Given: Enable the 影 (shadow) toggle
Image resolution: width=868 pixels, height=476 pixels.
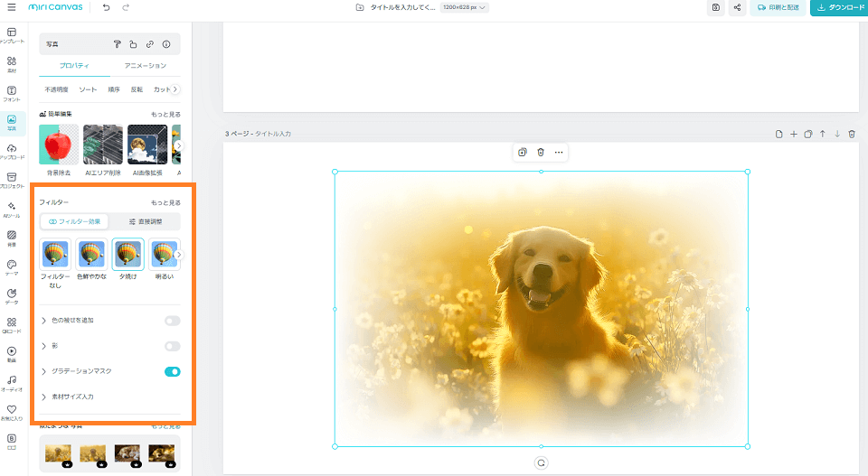Looking at the screenshot, I should [x=172, y=346].
